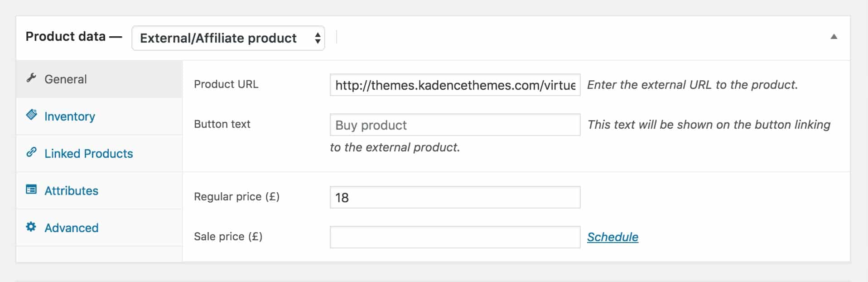Click the General wrench icon
868x282 pixels.
point(31,78)
